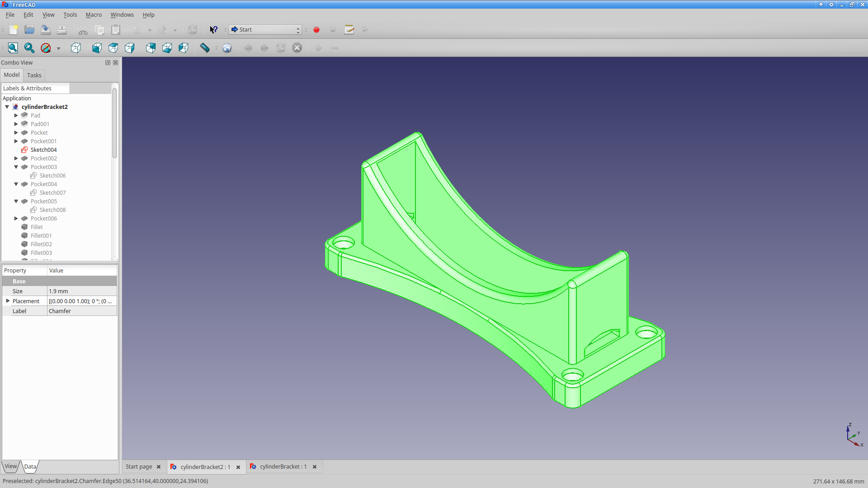Fit selection in view icon
Image resolution: width=868 pixels, height=488 pixels.
click(29, 48)
